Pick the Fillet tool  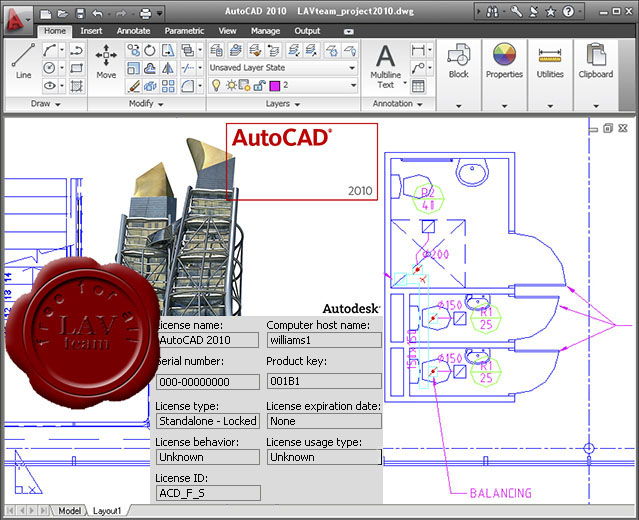coord(187,86)
